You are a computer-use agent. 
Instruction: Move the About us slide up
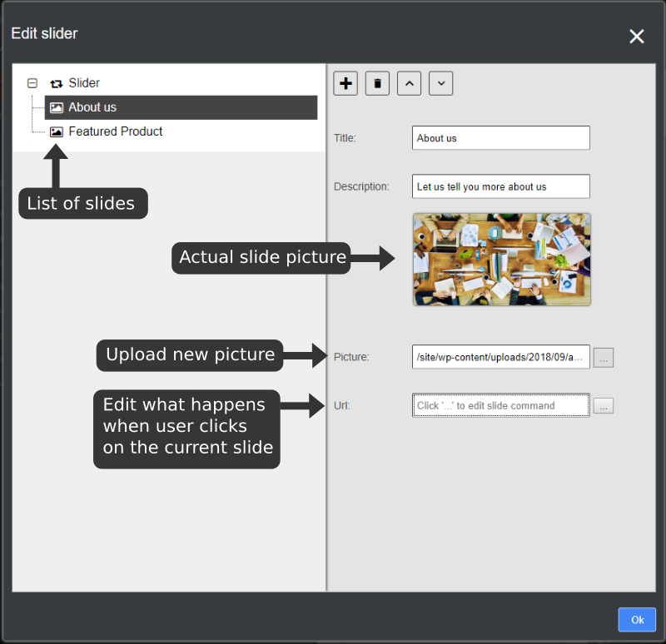point(409,83)
